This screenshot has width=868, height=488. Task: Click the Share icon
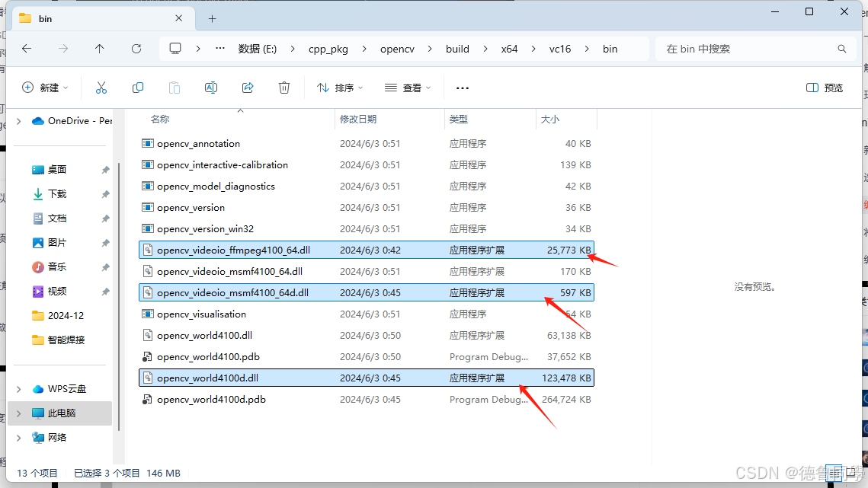(x=248, y=87)
